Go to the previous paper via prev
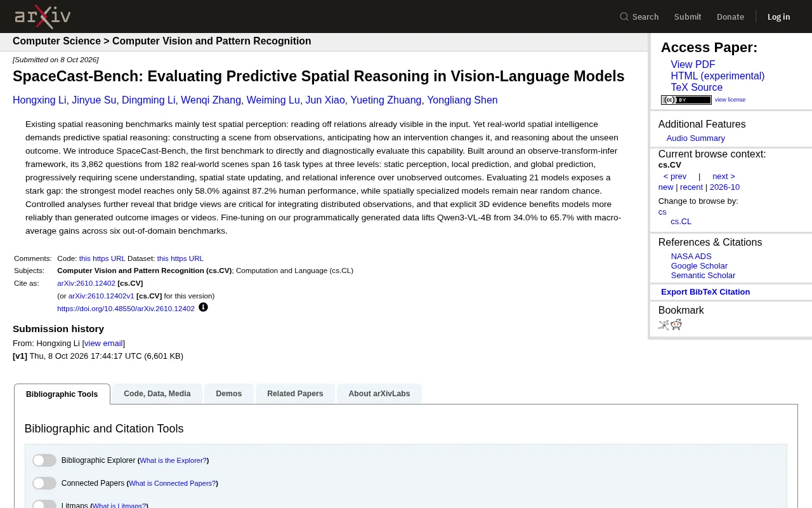812x508 pixels. pyautogui.click(x=675, y=177)
